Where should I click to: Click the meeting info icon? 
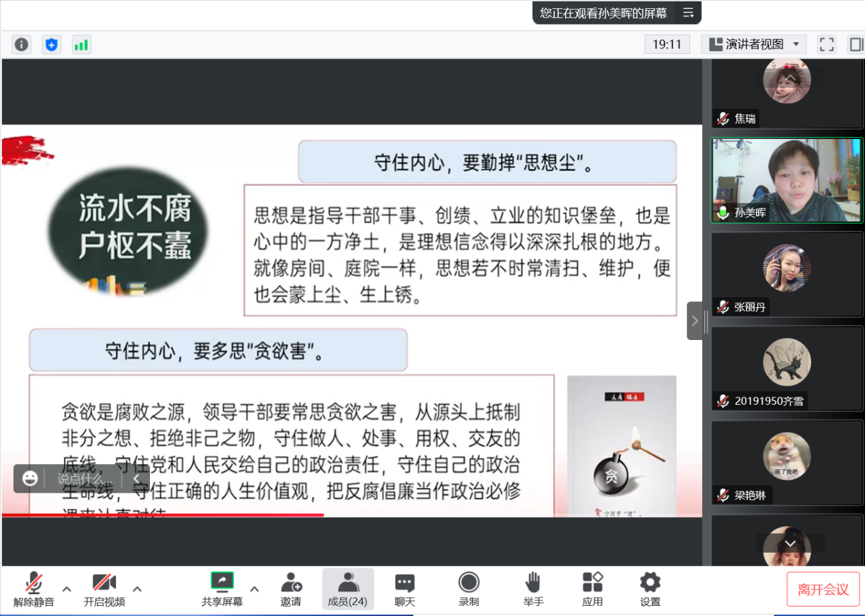point(22,45)
